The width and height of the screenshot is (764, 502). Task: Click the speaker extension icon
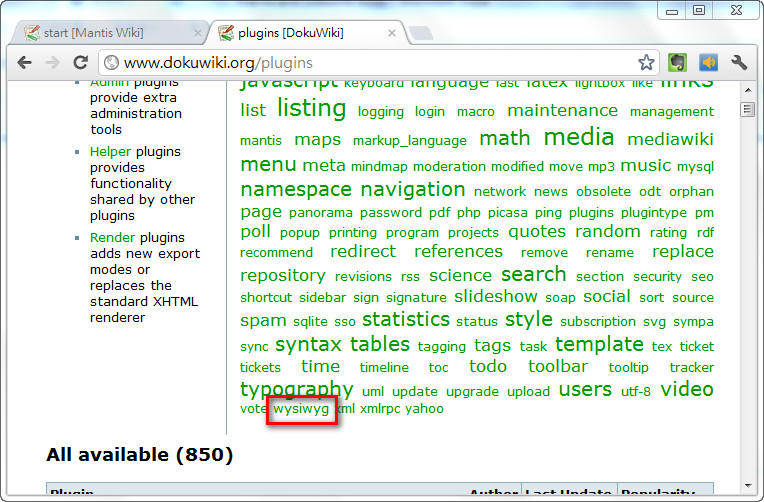[x=708, y=62]
